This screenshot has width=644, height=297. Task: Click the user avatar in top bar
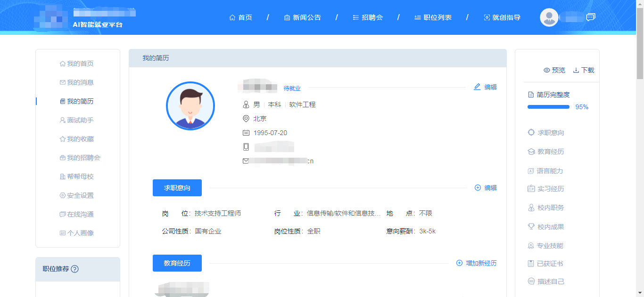549,17
